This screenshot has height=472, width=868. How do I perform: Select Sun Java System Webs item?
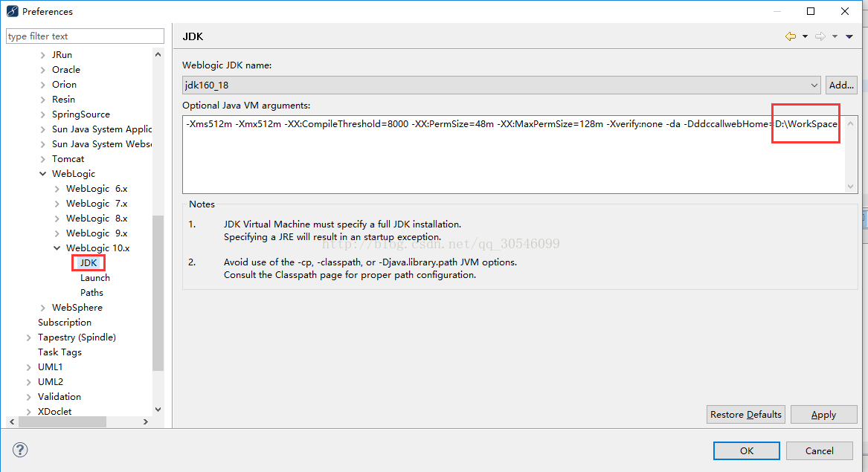pos(102,144)
